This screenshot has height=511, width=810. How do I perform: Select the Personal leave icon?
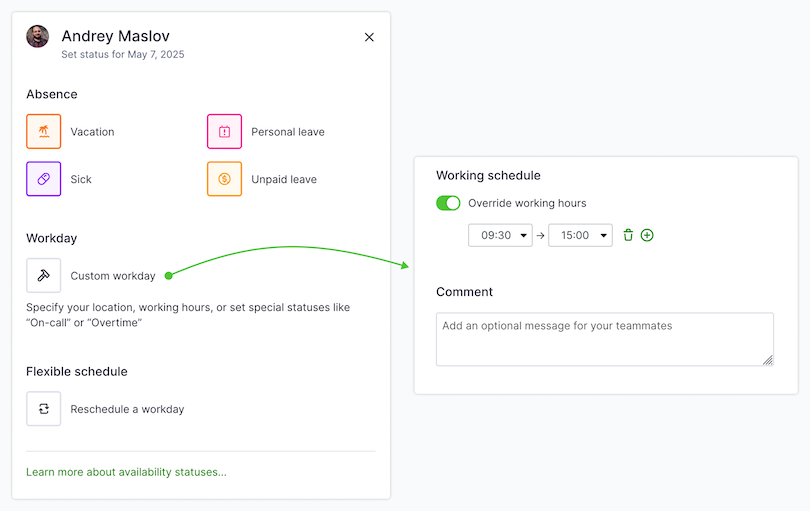tap(224, 132)
